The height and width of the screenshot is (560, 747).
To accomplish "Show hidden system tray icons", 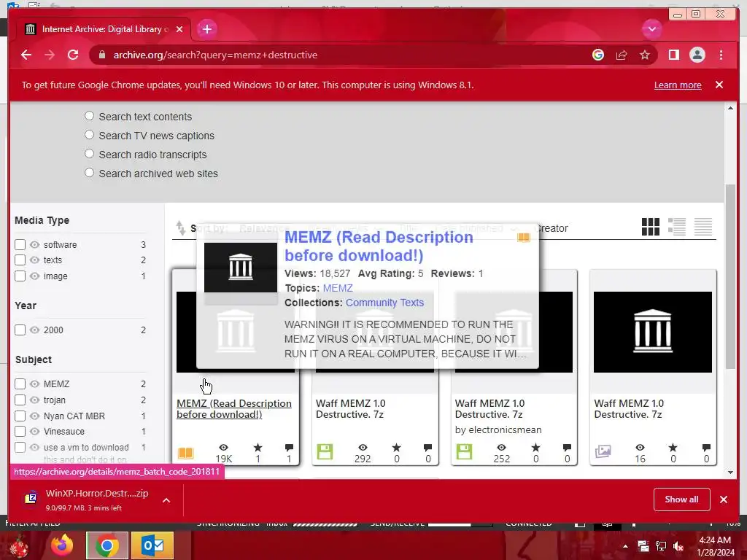I will click(625, 546).
